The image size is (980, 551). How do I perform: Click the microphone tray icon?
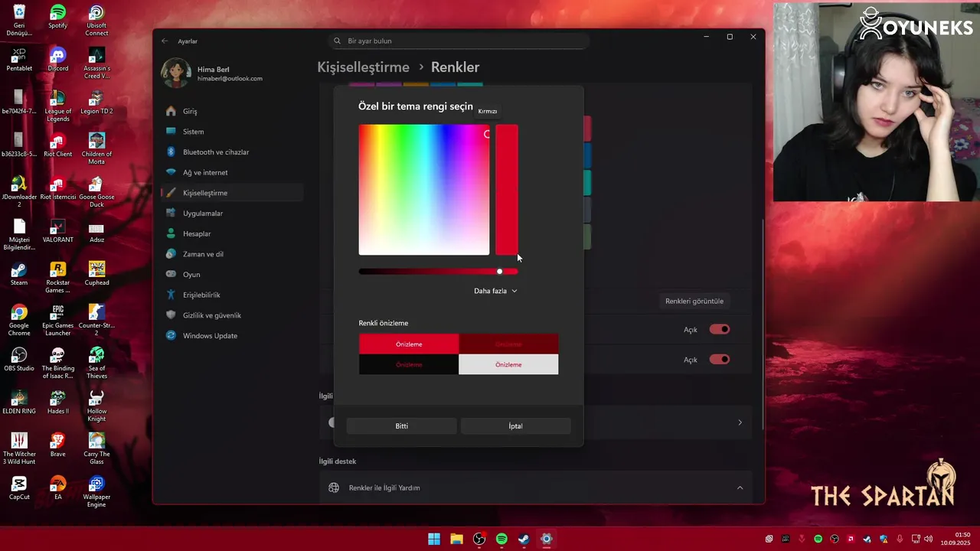point(900,539)
